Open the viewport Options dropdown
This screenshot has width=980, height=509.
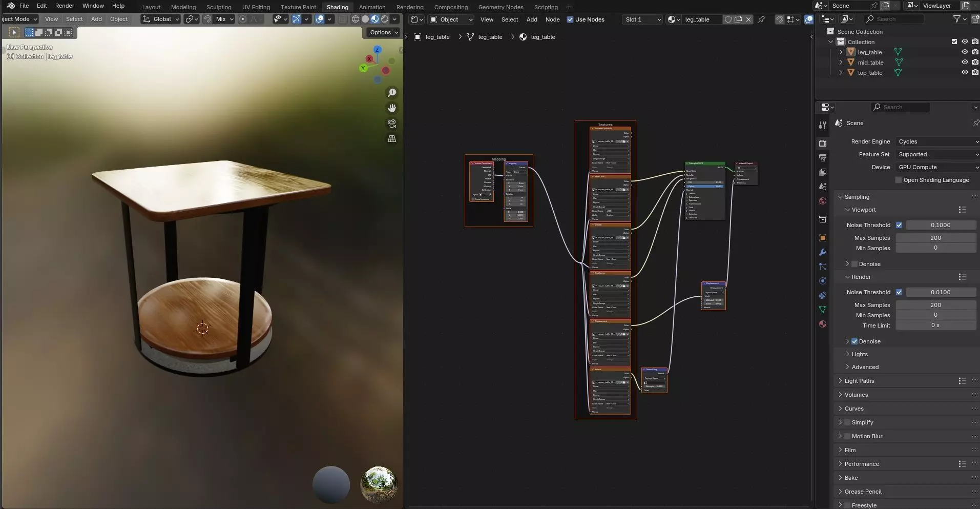[x=384, y=32]
